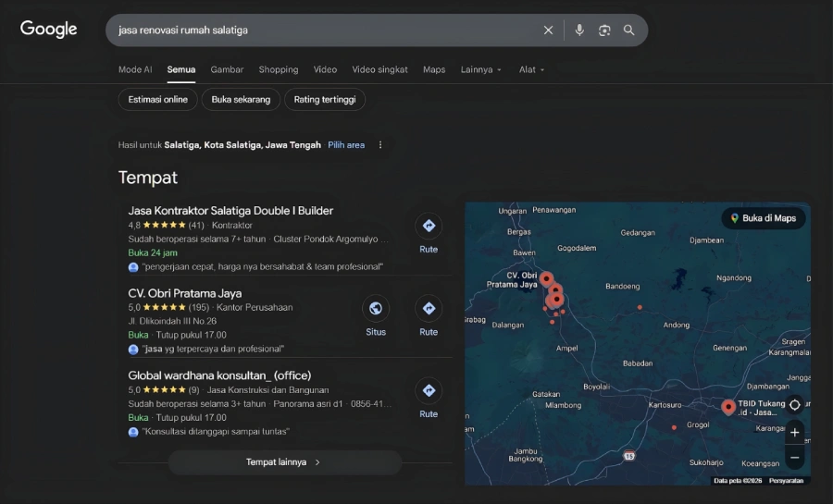Open Global wardhana konsultan_ (office) listing
The width and height of the screenshot is (833, 504).
pyautogui.click(x=219, y=375)
